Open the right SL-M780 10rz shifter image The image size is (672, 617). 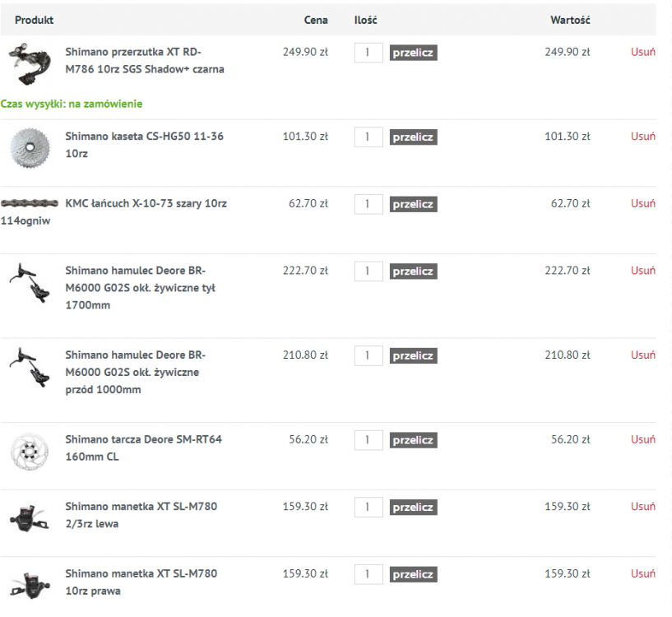[x=30, y=586]
